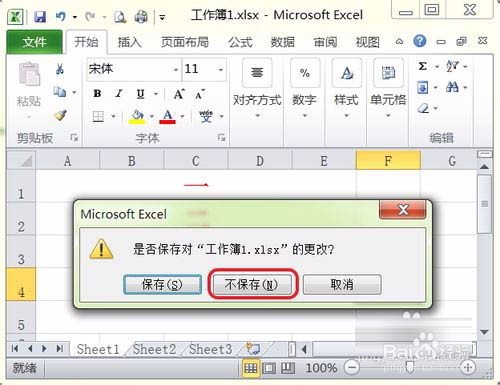Click the Cut scissors icon
500x385 pixels.
click(x=60, y=69)
